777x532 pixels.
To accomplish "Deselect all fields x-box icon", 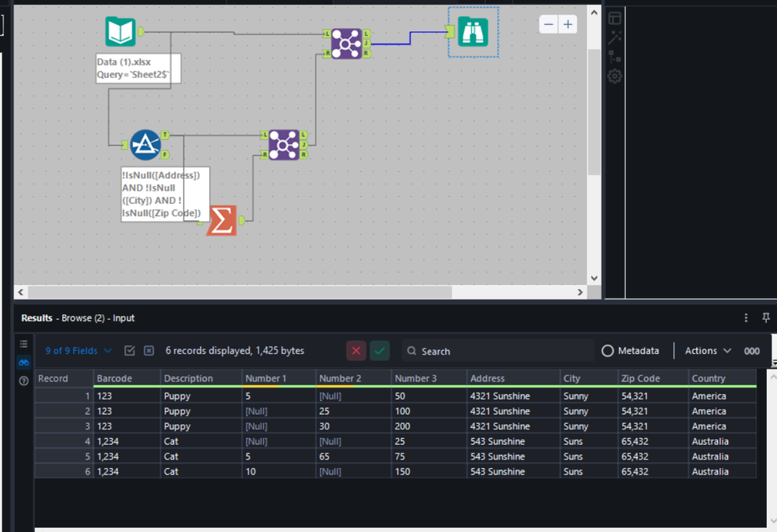I will pos(149,351).
